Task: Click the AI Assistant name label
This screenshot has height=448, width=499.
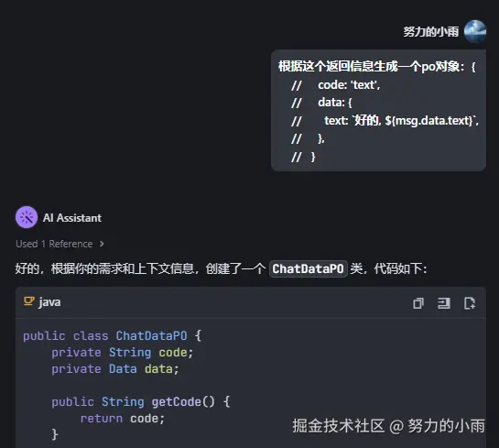Action: (x=72, y=218)
